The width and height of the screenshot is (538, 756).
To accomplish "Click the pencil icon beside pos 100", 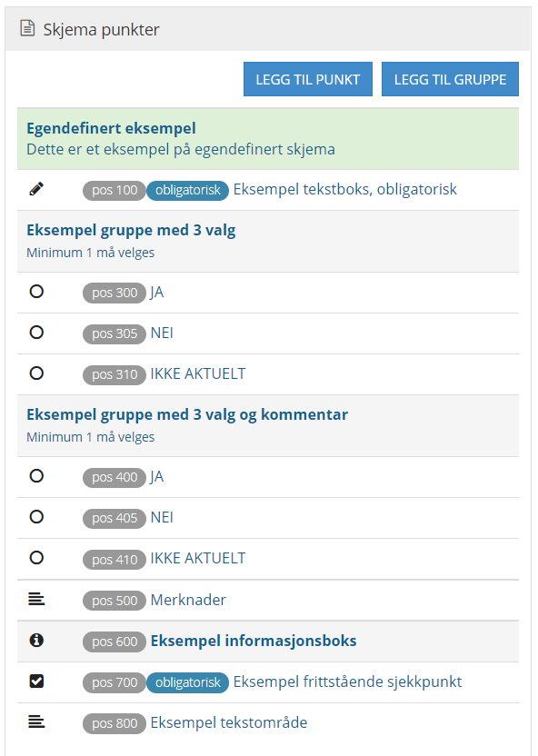I will (x=36, y=189).
